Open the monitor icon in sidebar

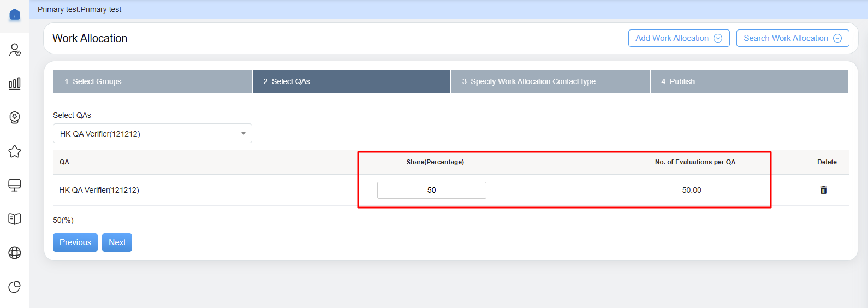[x=15, y=185]
